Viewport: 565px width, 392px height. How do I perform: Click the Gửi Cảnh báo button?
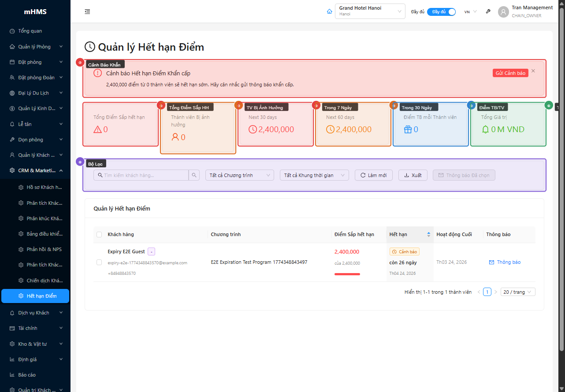510,73
